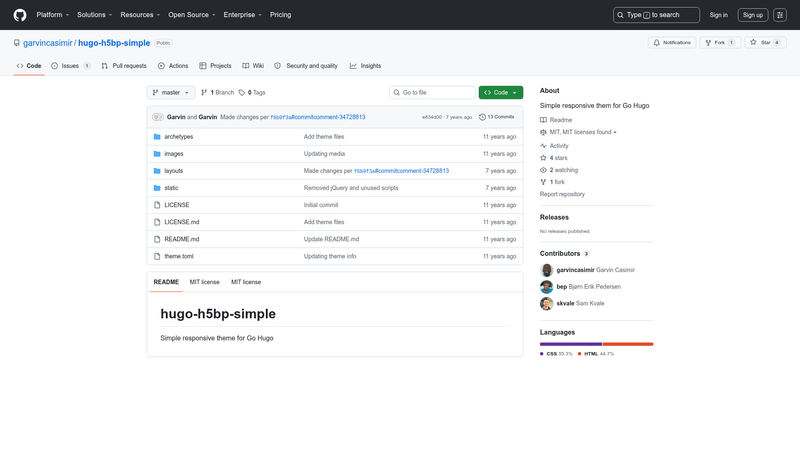
Task: Open the e834d00 commit hash
Action: pos(432,117)
